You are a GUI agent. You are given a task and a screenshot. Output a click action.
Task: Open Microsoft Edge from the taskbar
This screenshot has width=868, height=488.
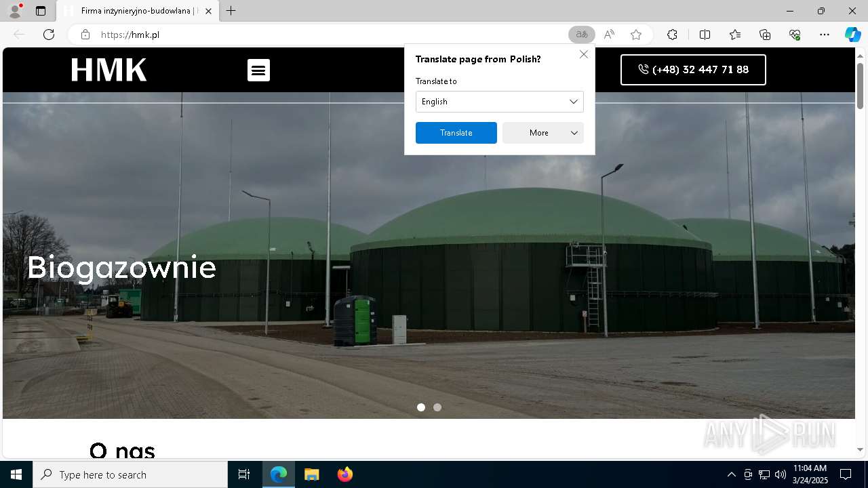coord(279,474)
